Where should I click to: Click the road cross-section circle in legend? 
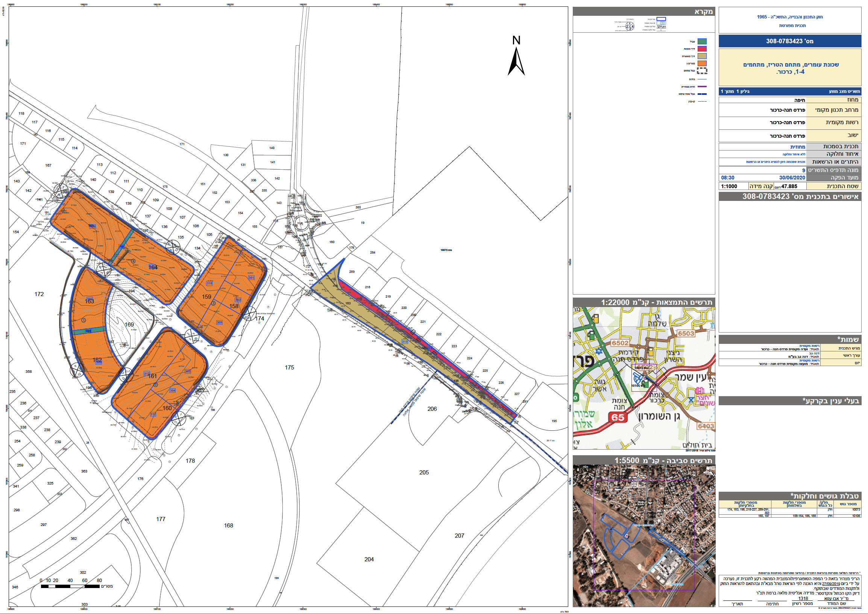pyautogui.click(x=630, y=26)
